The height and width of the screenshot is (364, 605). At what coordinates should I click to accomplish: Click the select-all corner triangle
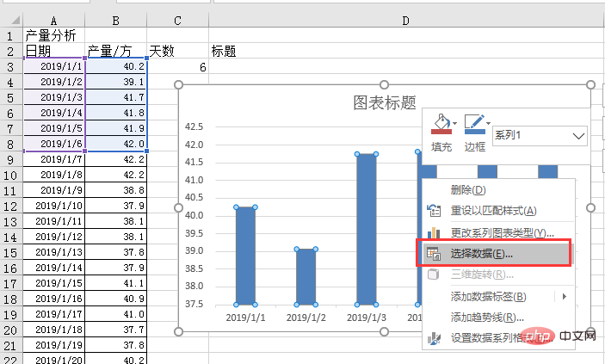pos(15,20)
